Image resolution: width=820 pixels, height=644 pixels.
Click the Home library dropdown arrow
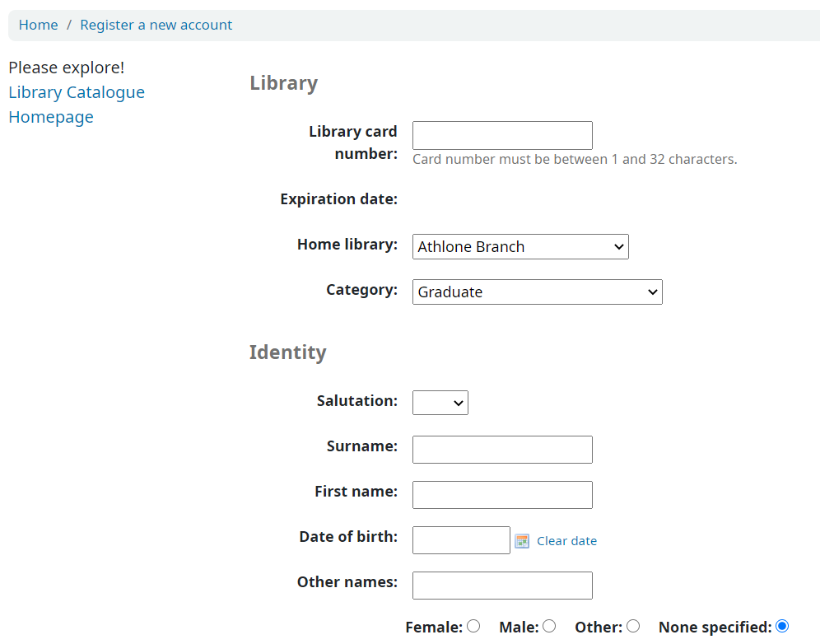[x=618, y=247]
